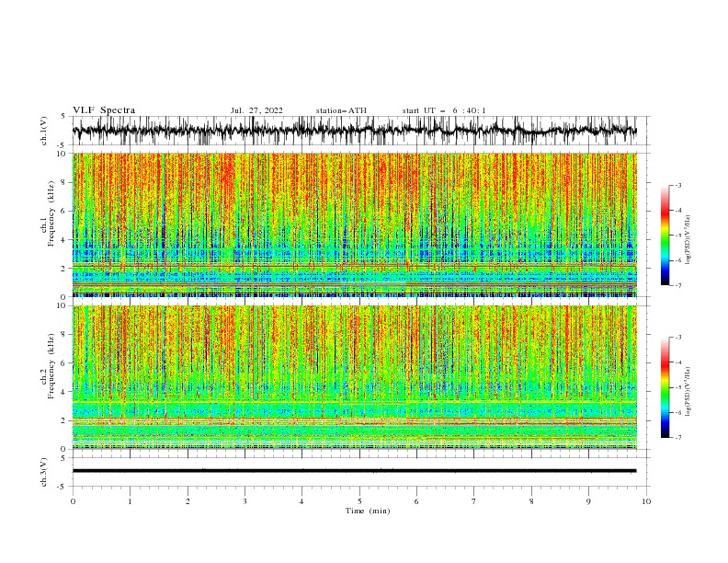
Task: Click ch.1 colorbar value '-3'
Action: coord(678,185)
